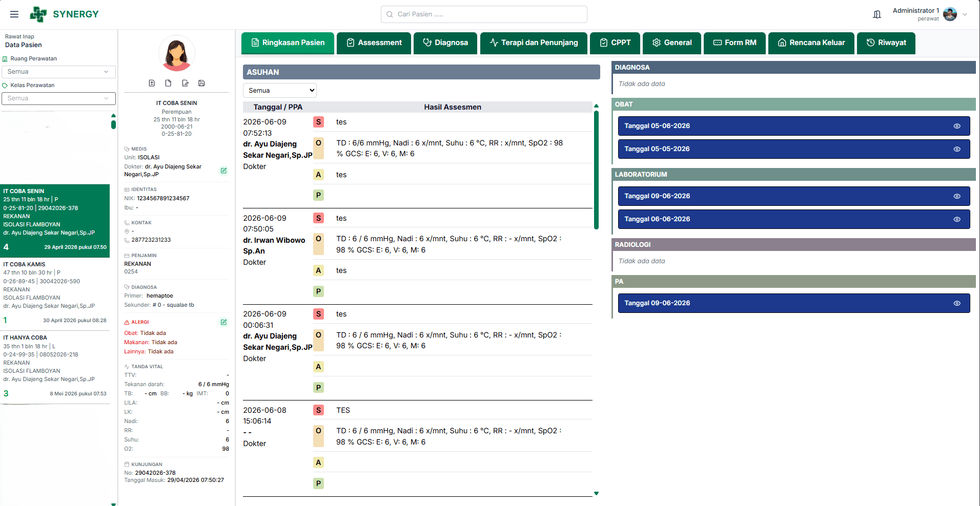This screenshot has height=506, width=980.
Task: Show LABORATORIUM result for 09-06-2026 eye icon
Action: coord(957,196)
